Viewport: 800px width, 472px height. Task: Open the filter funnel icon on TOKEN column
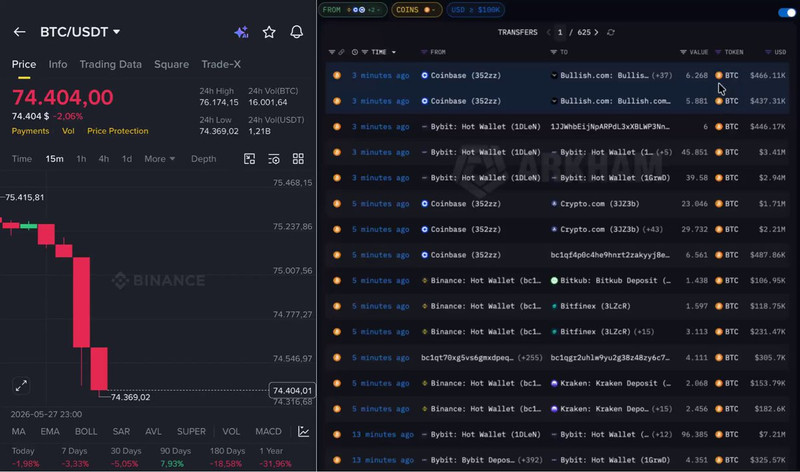(x=718, y=52)
